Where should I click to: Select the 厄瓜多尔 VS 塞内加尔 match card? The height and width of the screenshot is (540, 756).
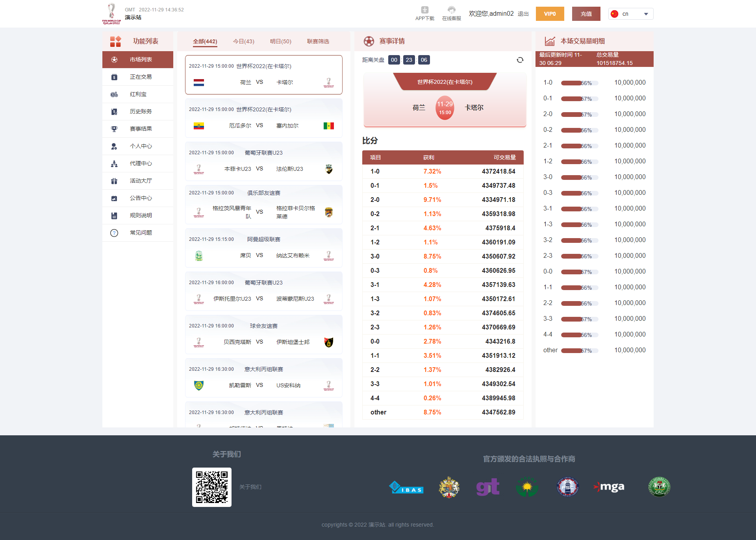(263, 118)
